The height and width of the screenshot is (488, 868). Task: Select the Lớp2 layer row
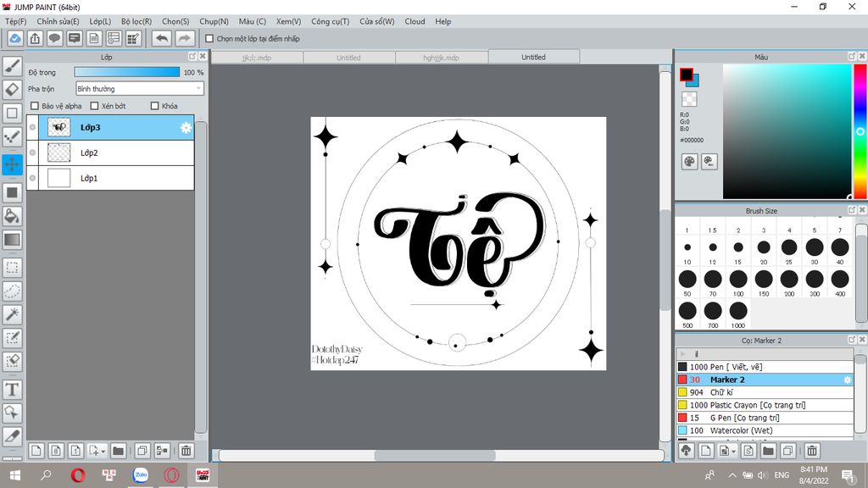(x=111, y=152)
